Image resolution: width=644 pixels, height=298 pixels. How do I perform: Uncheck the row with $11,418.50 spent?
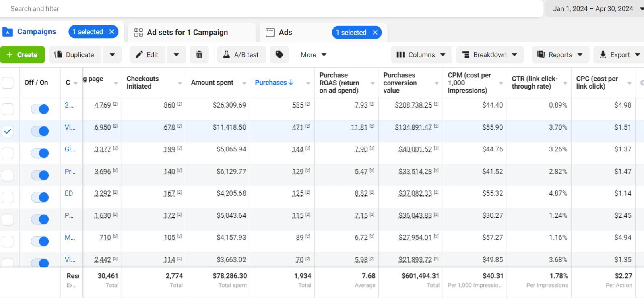pos(8,131)
